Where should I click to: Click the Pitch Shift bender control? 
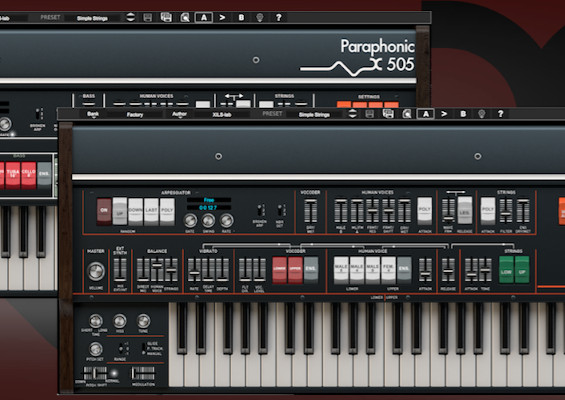tap(95, 373)
